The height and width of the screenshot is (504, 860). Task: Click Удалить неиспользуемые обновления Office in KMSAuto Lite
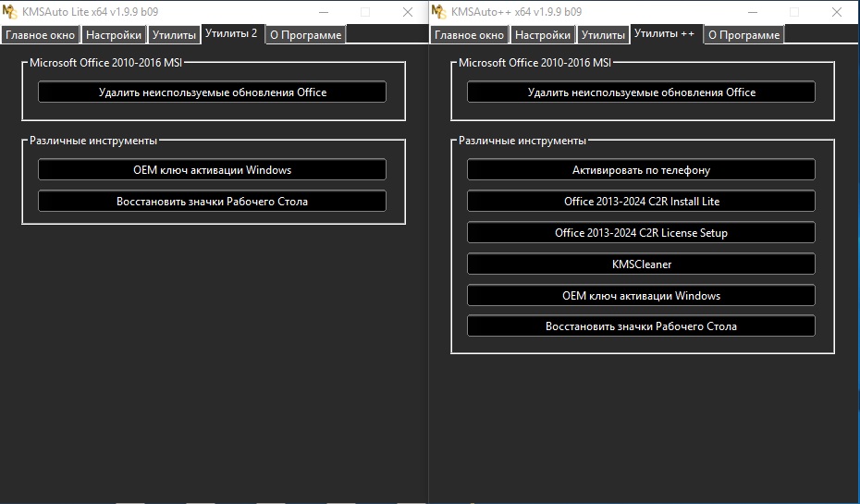coord(213,92)
